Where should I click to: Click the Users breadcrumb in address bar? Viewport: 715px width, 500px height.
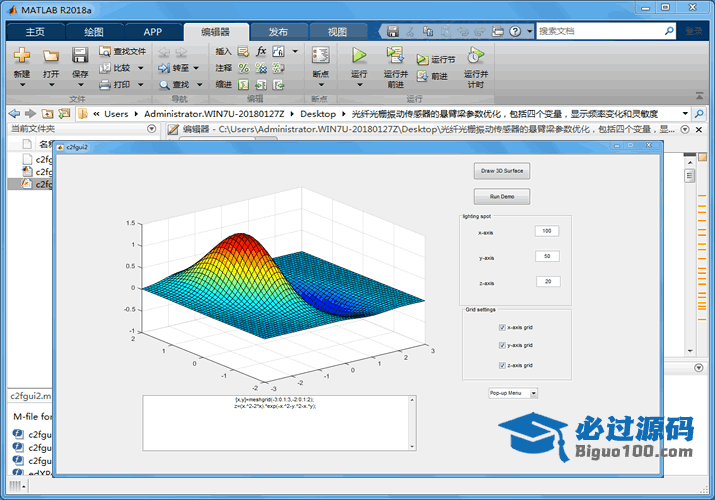pos(116,114)
